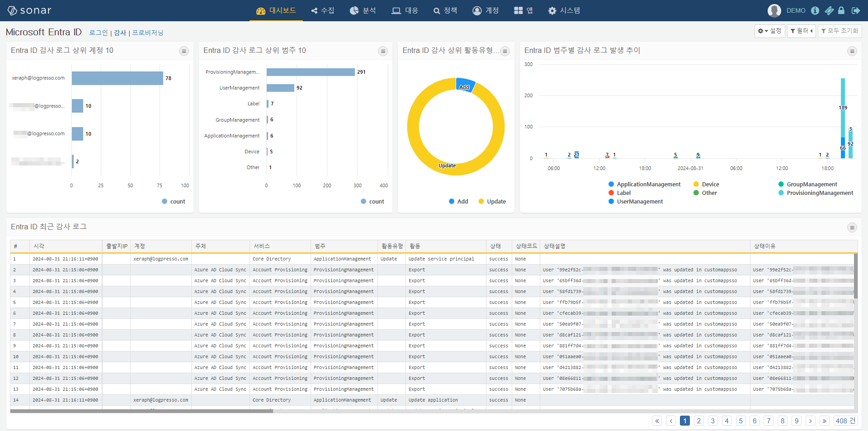Viewport: 868px width, 431px height.
Task: Click the blue Add donut segment
Action: point(465,85)
